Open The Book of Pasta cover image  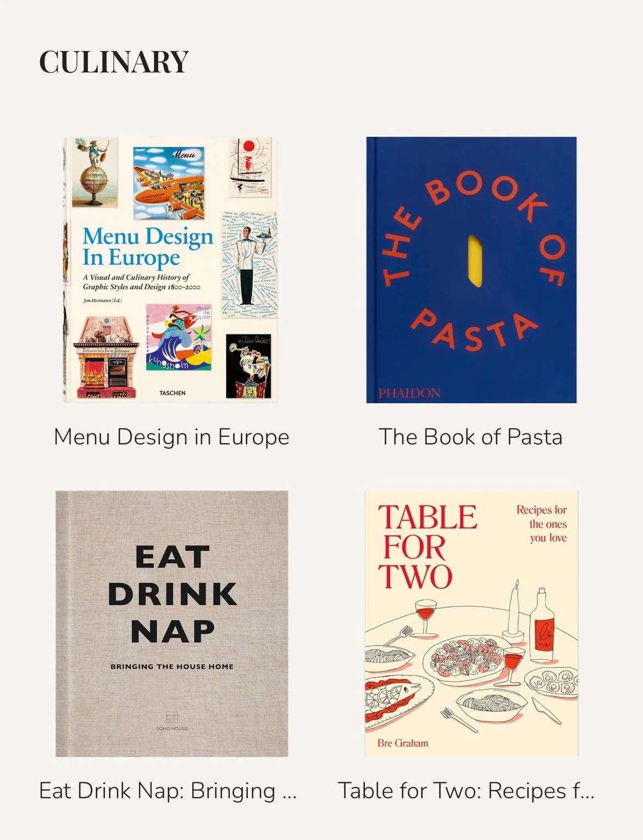[472, 270]
